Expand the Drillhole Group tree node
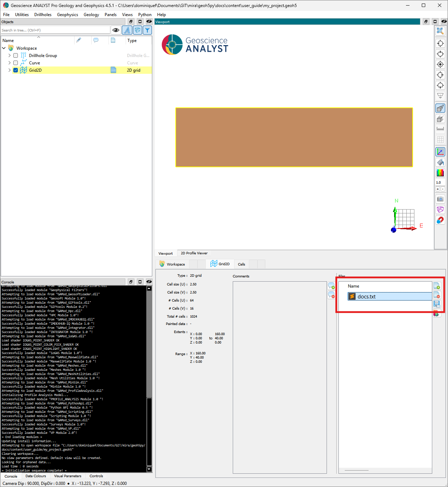This screenshot has height=487, width=448. [x=9, y=56]
